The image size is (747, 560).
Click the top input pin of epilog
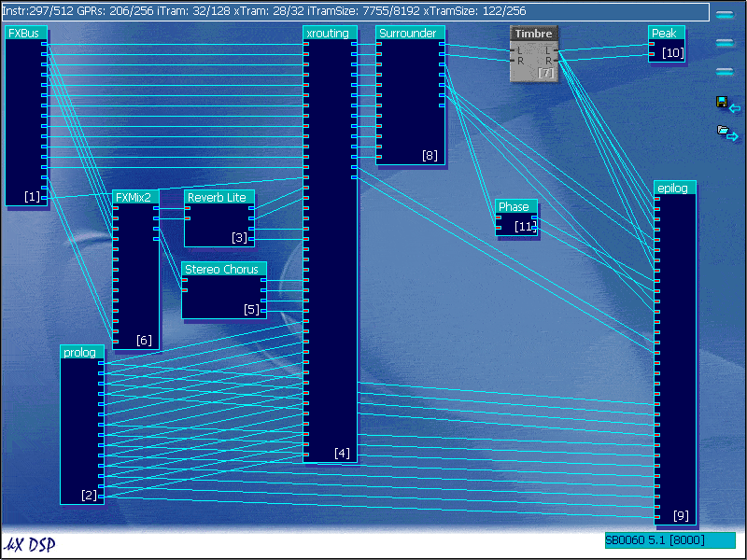(657, 198)
